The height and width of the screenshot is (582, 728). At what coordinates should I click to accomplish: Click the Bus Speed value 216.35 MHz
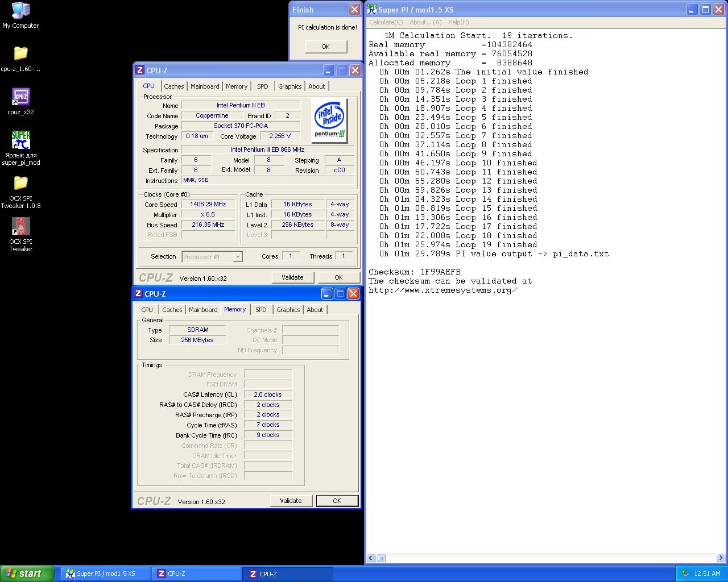click(x=208, y=225)
